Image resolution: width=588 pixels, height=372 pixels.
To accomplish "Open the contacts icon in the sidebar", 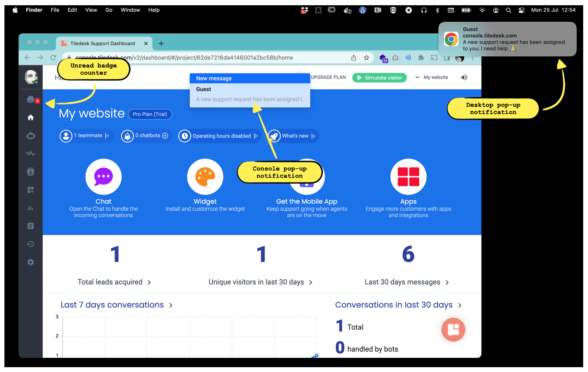I will [31, 172].
